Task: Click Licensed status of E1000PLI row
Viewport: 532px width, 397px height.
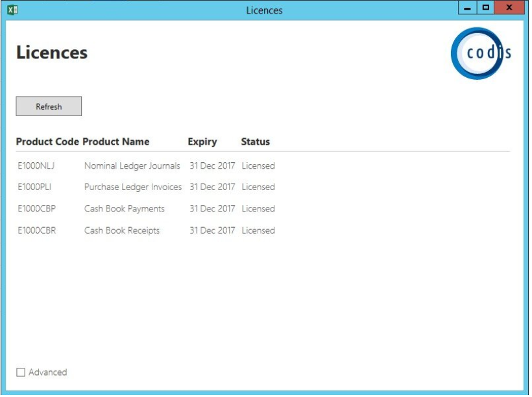Action: pyautogui.click(x=258, y=187)
